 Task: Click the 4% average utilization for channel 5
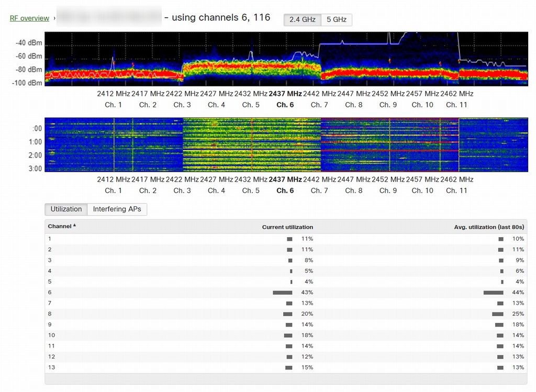point(520,282)
